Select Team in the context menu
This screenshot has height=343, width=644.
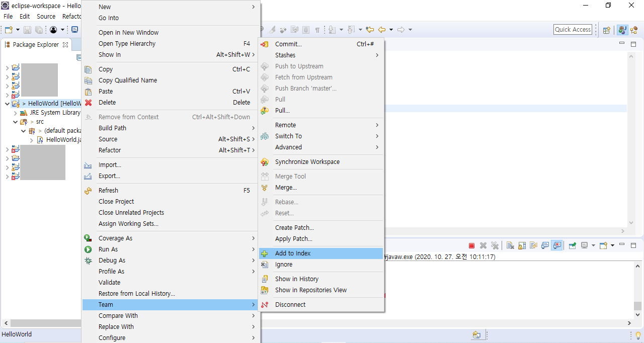click(x=170, y=305)
